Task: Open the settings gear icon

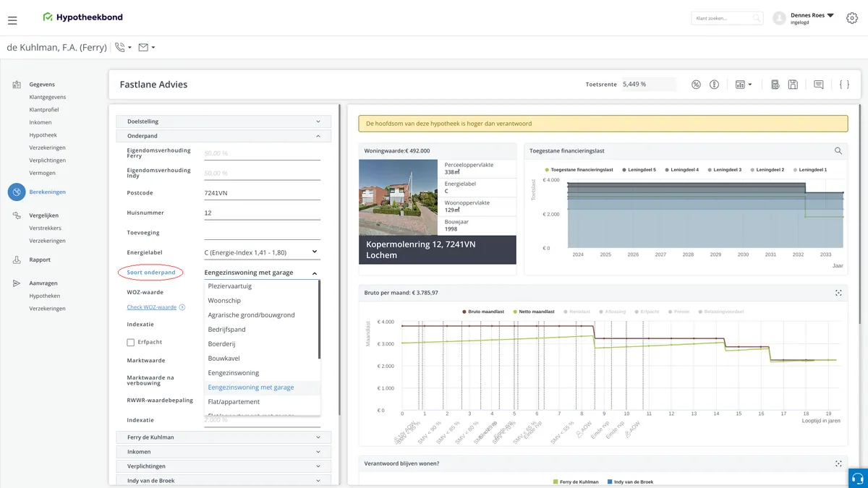Action: click(851, 18)
